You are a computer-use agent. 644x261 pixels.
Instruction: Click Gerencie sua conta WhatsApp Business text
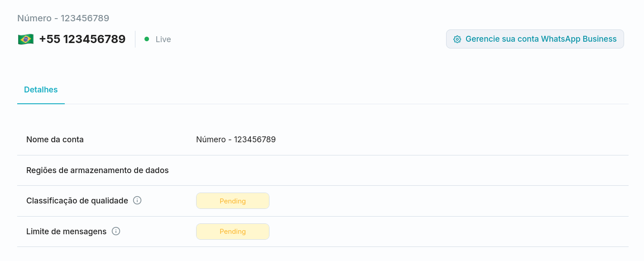[541, 39]
